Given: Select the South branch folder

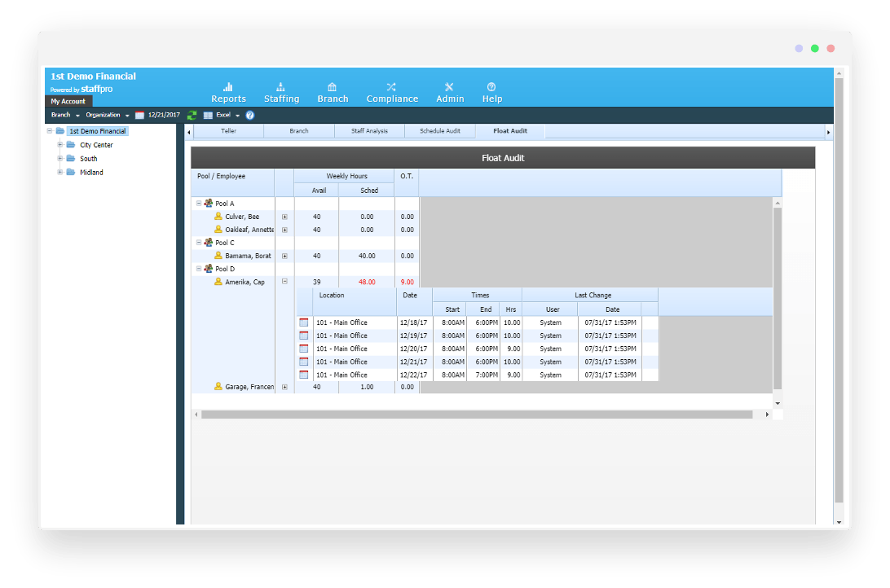Looking at the screenshot, I should pyautogui.click(x=88, y=159).
